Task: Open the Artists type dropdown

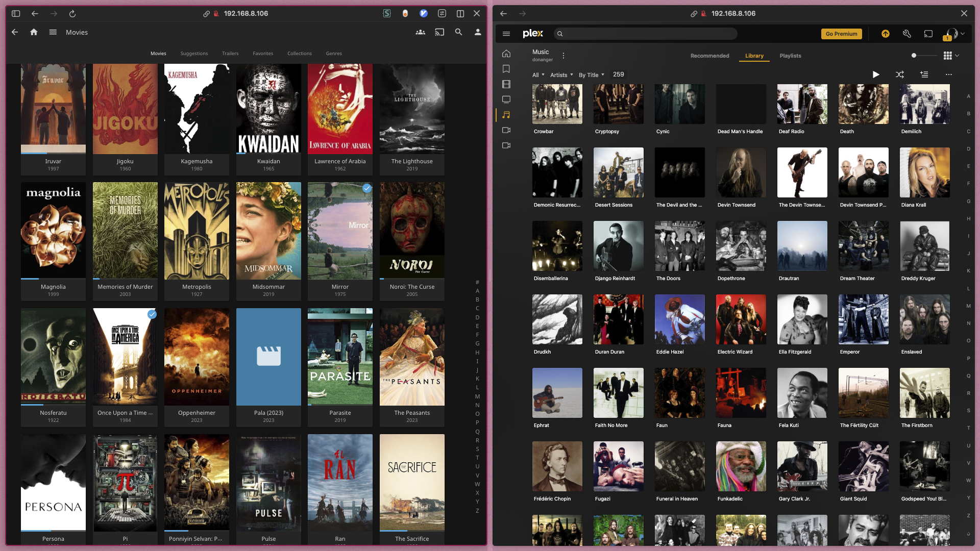Action: 561,75
